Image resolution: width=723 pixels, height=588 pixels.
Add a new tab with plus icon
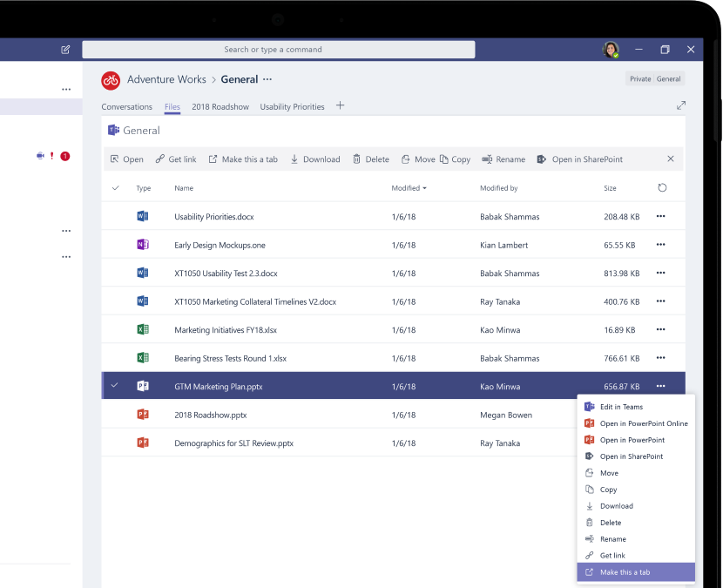click(340, 105)
